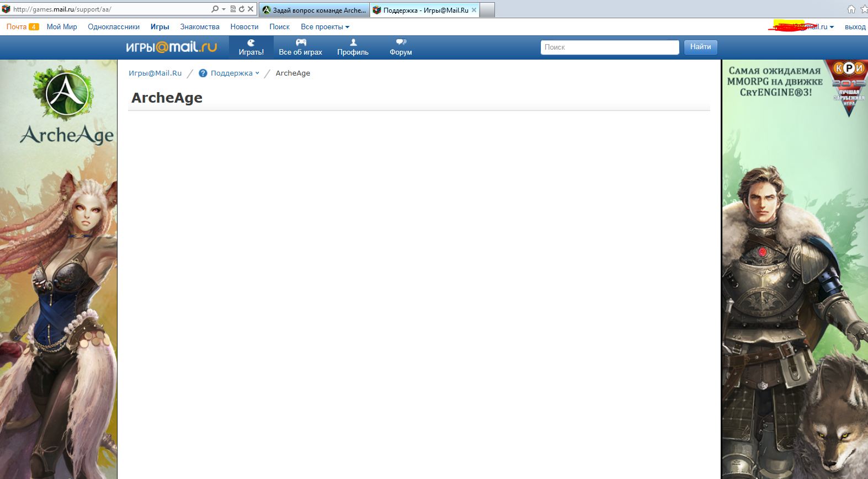The image size is (868, 479).
Task: Open the Поиск portal link
Action: point(279,26)
